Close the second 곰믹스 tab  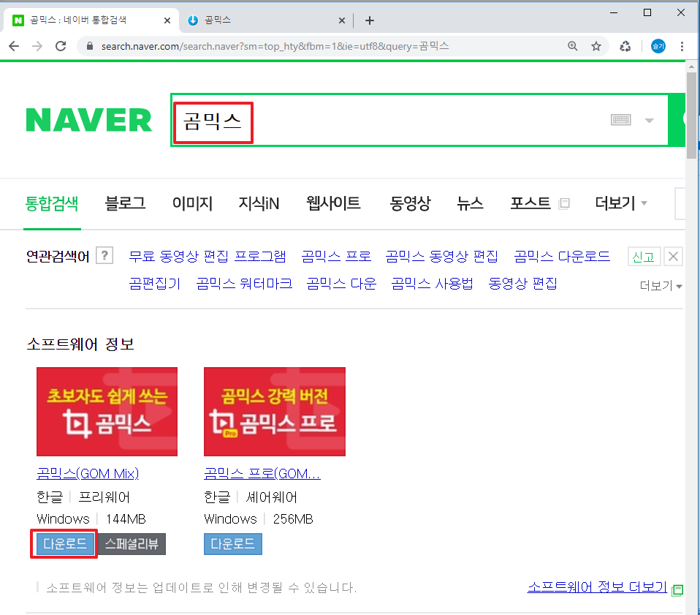click(341, 20)
